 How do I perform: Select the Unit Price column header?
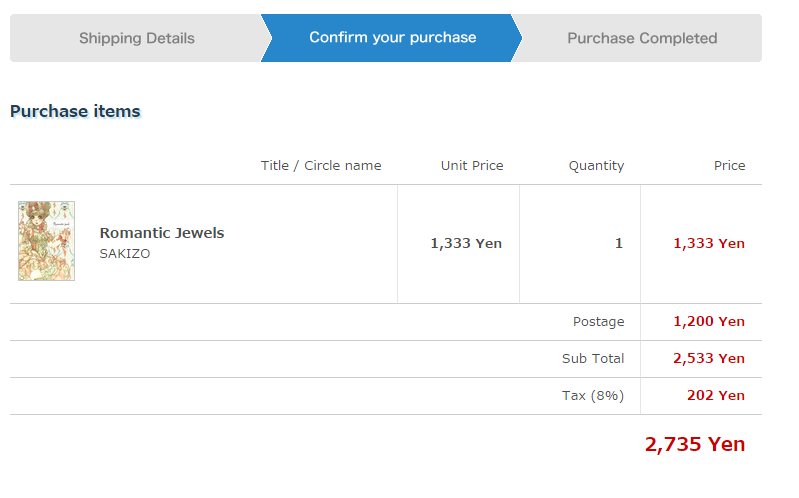[472, 166]
